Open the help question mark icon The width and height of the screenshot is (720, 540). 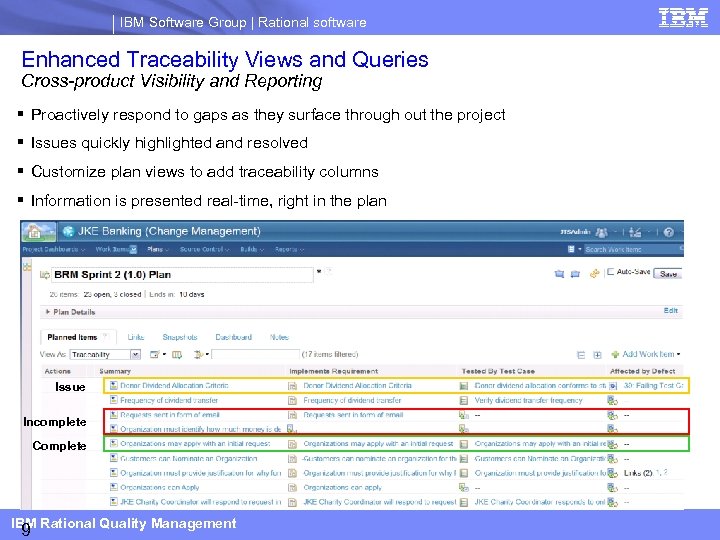(669, 232)
